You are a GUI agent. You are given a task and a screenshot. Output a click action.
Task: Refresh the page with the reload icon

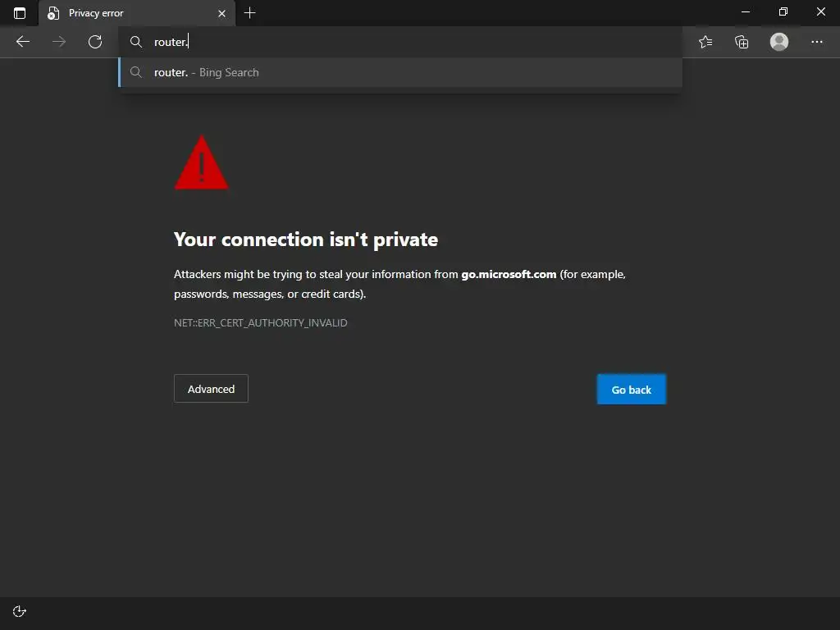pyautogui.click(x=95, y=42)
